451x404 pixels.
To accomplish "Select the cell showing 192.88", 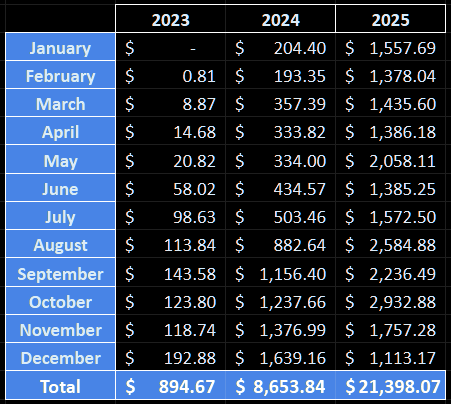I will (170, 357).
